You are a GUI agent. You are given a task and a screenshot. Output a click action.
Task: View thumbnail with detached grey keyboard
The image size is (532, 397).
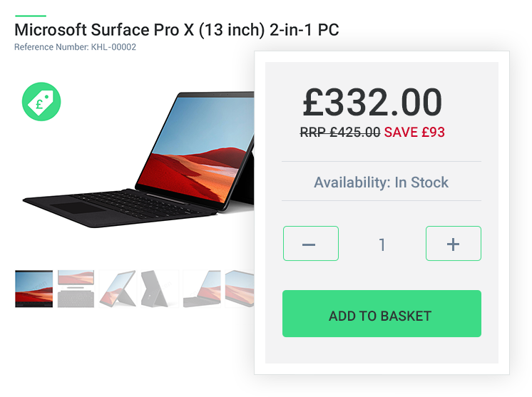[x=76, y=289]
